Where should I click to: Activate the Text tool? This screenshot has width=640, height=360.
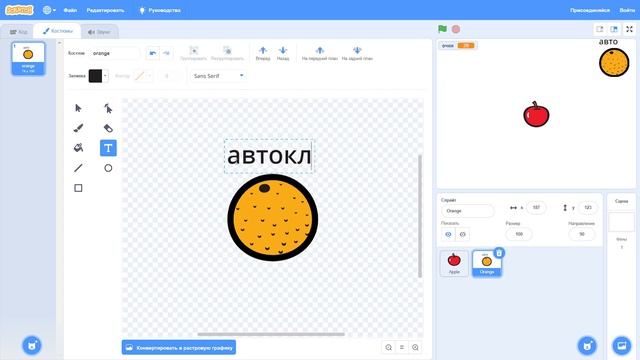[x=108, y=148]
